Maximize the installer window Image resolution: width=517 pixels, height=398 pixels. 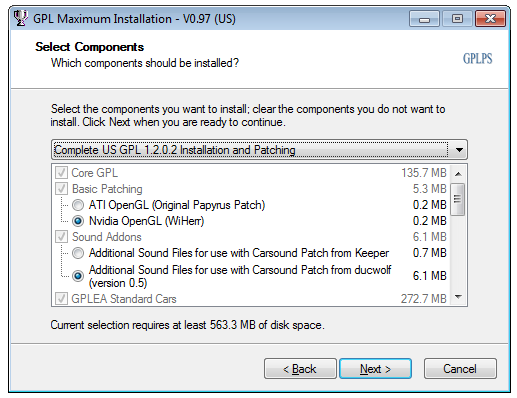click(457, 19)
